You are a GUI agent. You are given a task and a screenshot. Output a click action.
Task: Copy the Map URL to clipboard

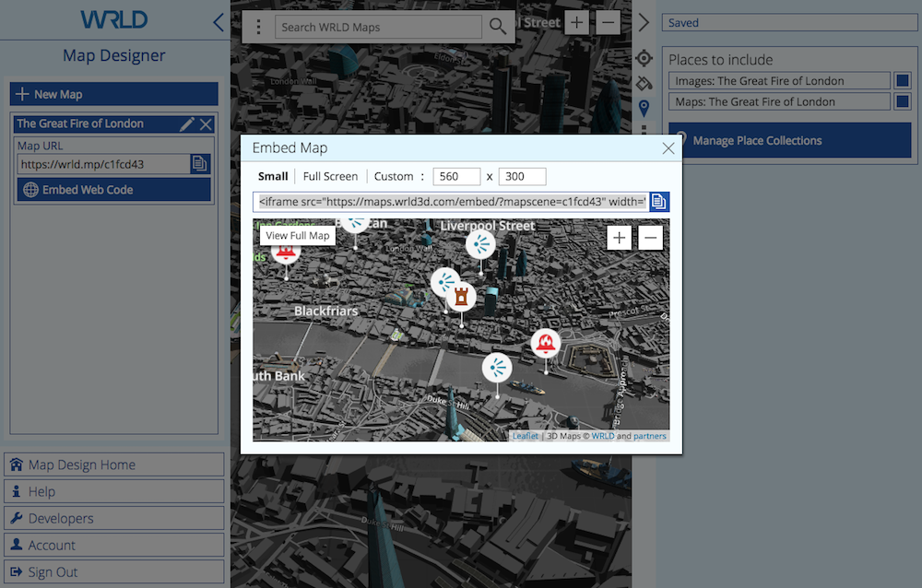(200, 164)
